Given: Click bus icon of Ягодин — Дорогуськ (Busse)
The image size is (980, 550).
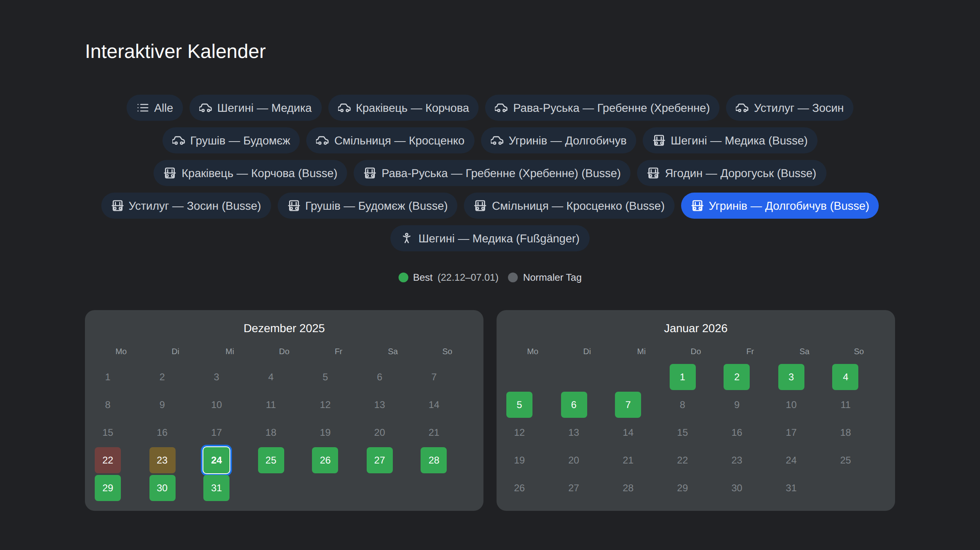Looking at the screenshot, I should (x=653, y=173).
